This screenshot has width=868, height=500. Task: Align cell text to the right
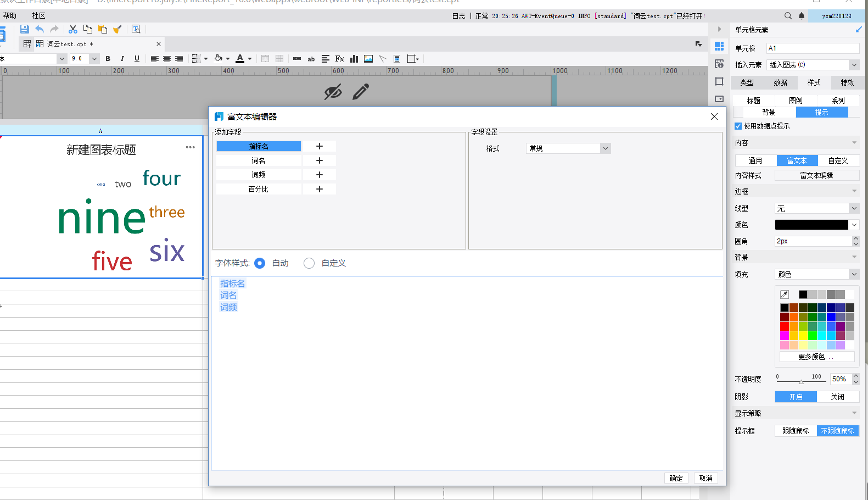(179, 59)
